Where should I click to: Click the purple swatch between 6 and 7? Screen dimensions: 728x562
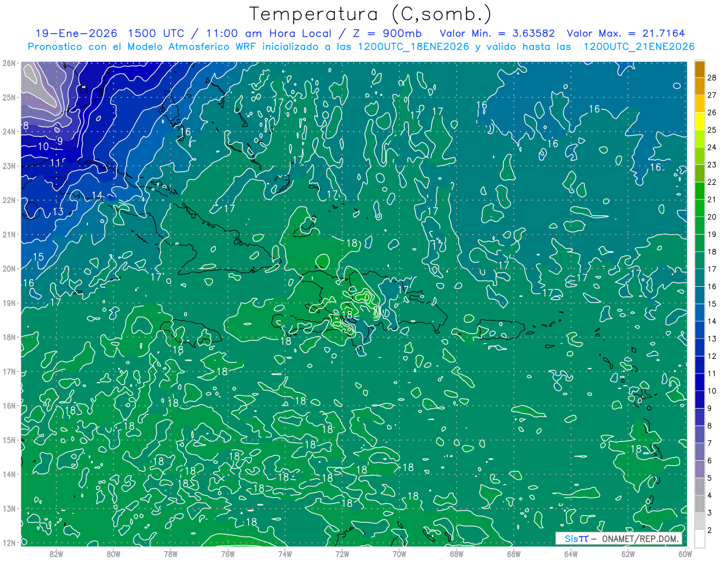(x=699, y=452)
